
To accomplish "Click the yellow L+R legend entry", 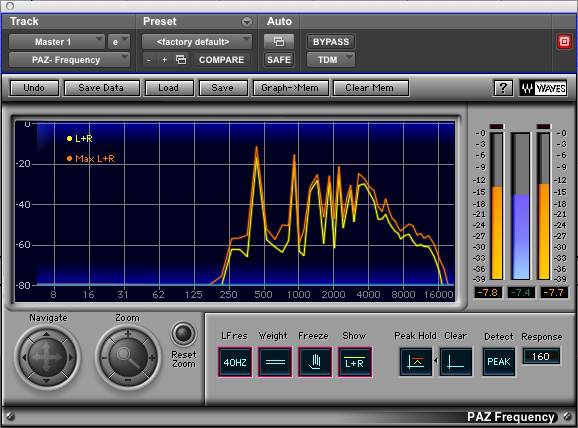I will (80, 139).
